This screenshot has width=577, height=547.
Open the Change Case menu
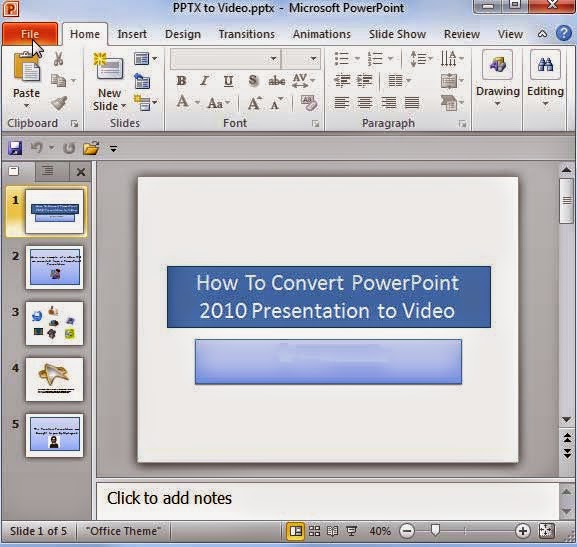(219, 103)
